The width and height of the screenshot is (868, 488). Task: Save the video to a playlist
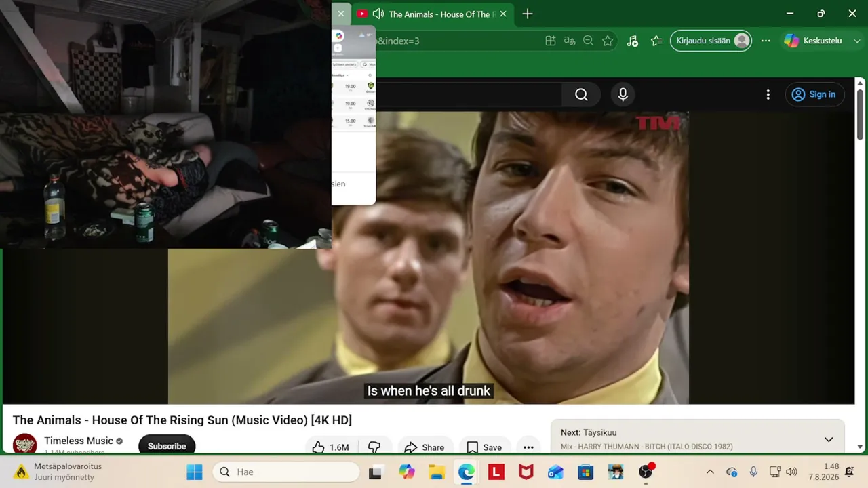484,447
